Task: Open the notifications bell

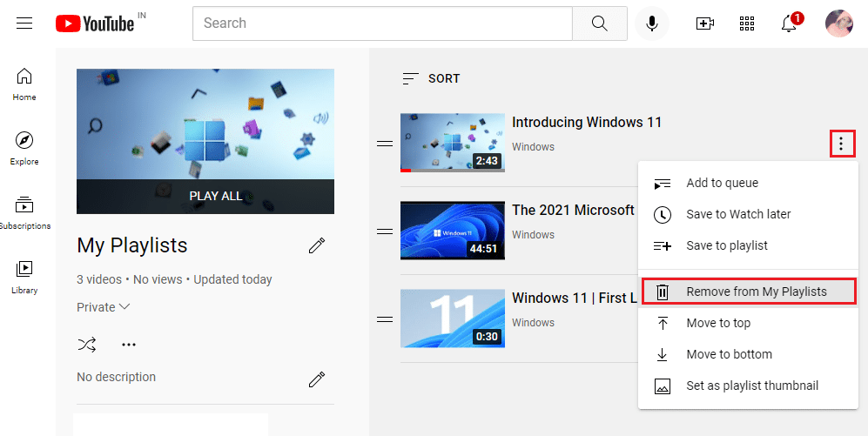Action: (x=789, y=23)
